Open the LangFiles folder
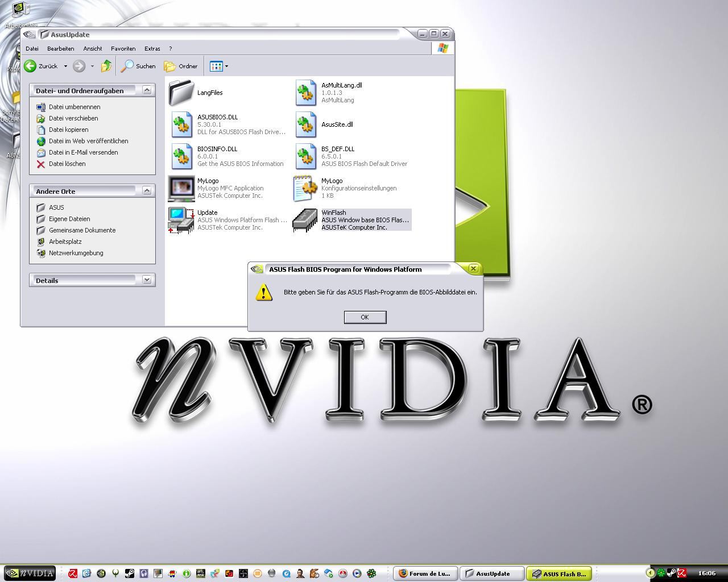Viewport: 728px width, 582px height. [181, 92]
